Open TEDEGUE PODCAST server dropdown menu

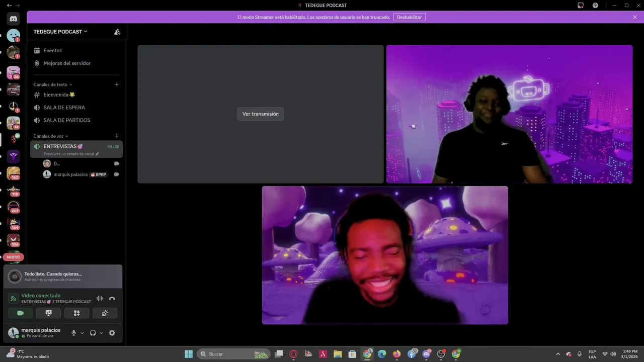point(60,32)
